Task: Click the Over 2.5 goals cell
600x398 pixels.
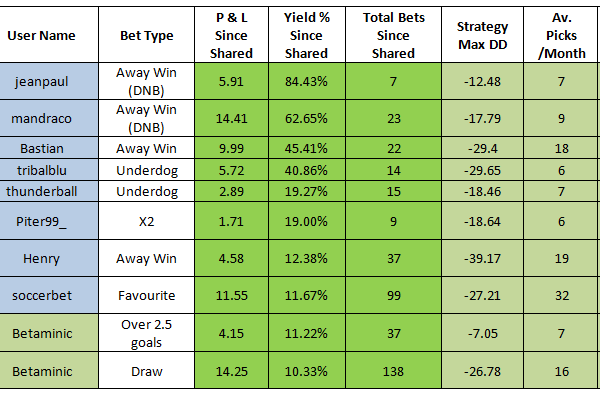Action: coord(147,333)
